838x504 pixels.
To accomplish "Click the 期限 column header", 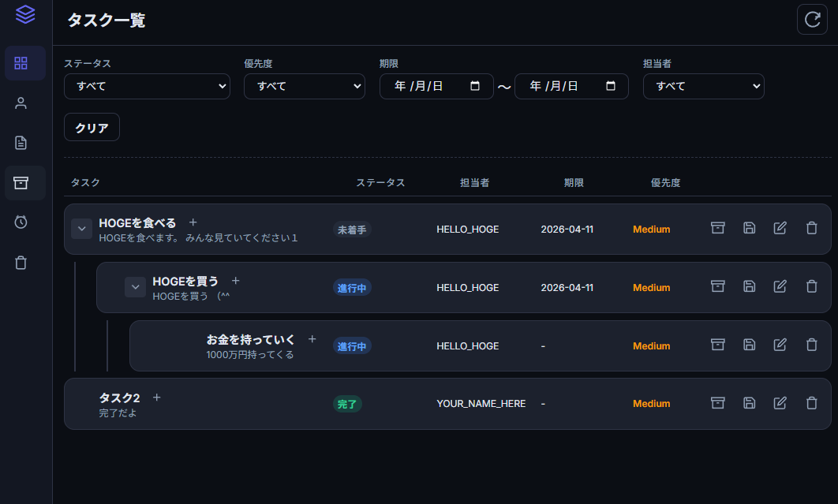I will [574, 182].
